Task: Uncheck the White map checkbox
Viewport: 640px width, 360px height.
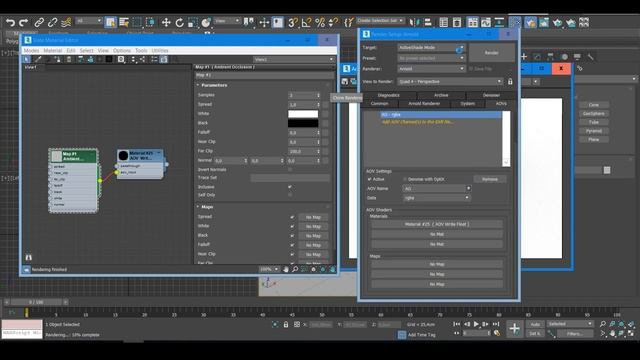Action: 292,227
